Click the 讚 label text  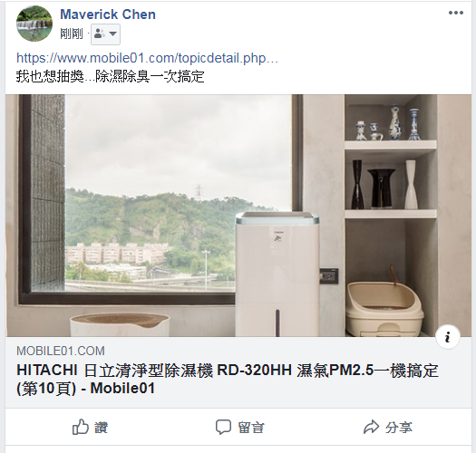point(101,428)
